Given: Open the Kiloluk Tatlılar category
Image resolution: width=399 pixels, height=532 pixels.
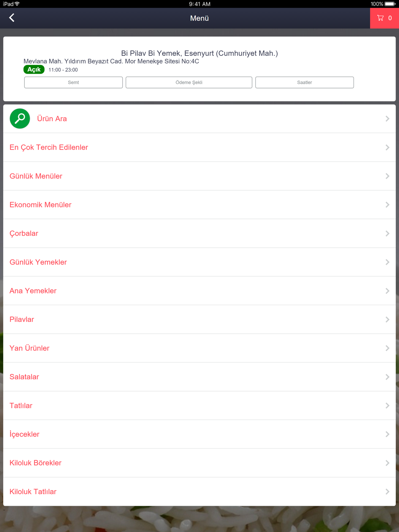Looking at the screenshot, I should coord(199,492).
